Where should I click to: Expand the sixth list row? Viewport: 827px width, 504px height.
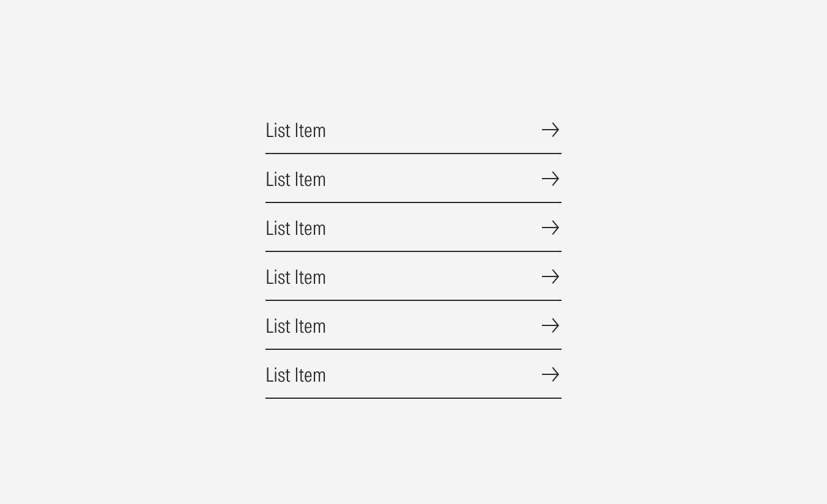413,375
